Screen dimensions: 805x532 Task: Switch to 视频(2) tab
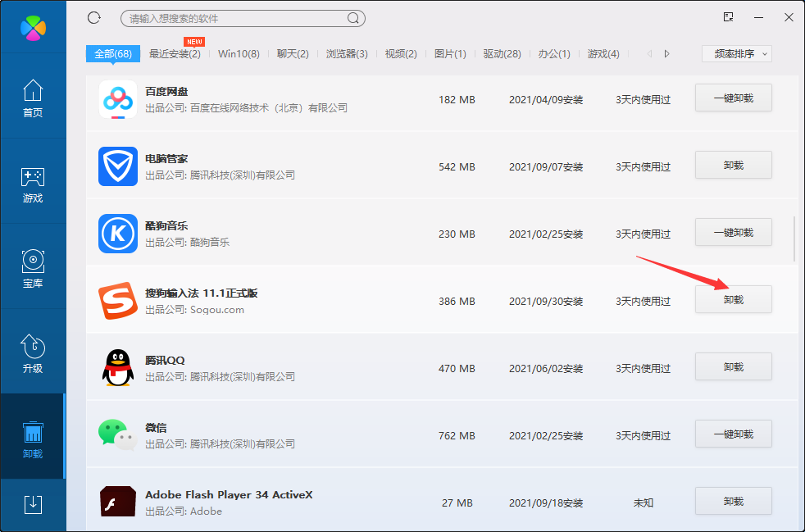pyautogui.click(x=401, y=54)
